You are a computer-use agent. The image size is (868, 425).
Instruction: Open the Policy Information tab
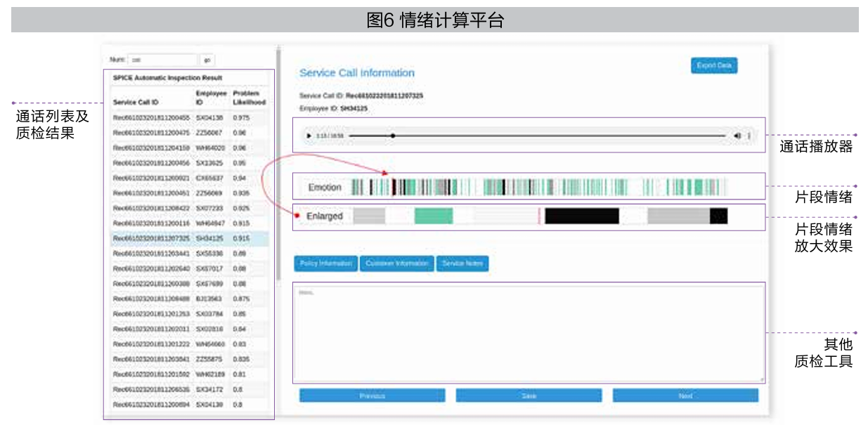(326, 263)
